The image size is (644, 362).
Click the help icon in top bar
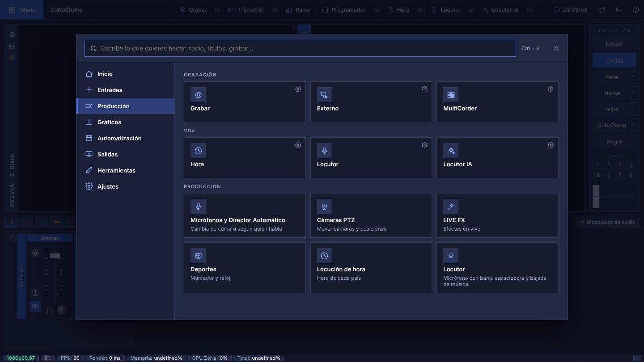tap(636, 9)
